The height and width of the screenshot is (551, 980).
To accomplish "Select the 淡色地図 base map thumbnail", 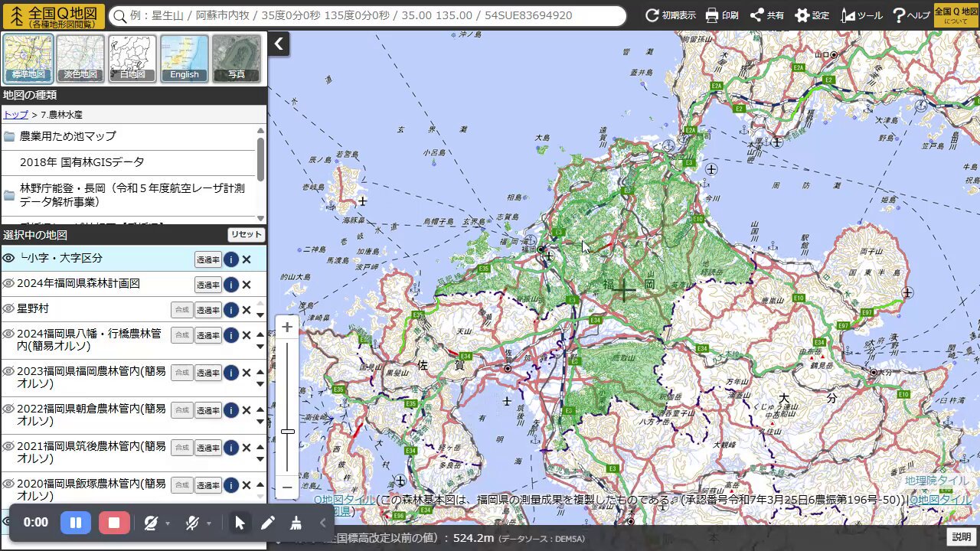I will pyautogui.click(x=80, y=58).
